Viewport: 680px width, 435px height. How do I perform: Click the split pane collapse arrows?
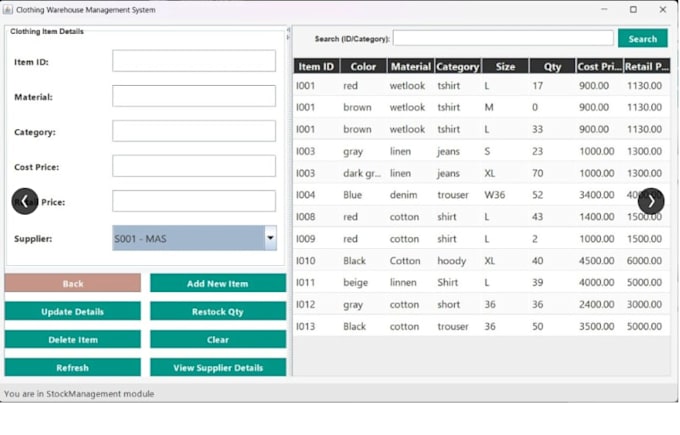tap(288, 34)
